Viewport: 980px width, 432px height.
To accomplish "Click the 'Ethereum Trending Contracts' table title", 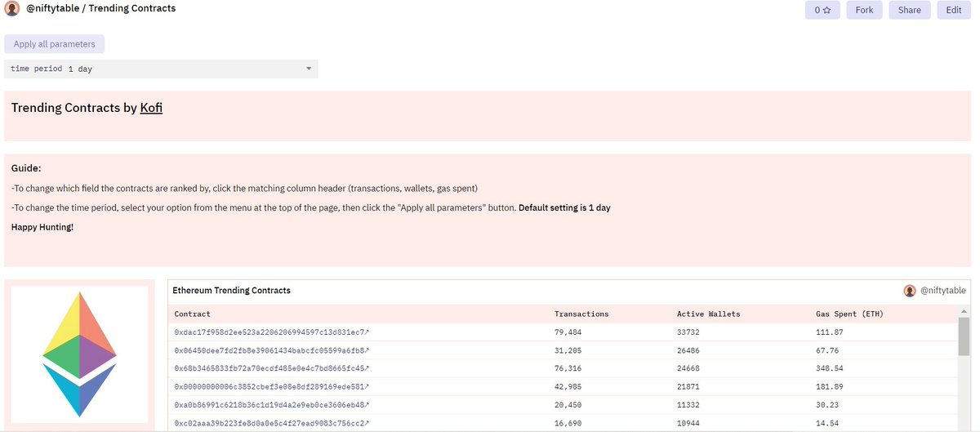I will pos(231,291).
